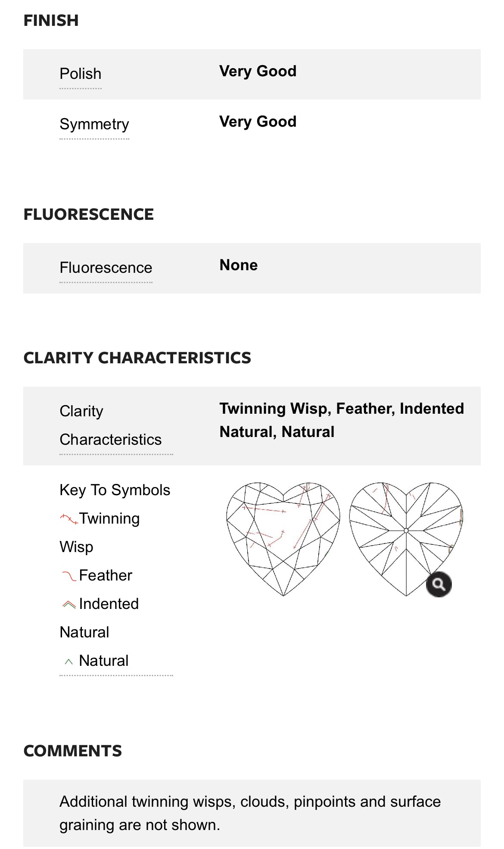Image resolution: width=504 pixels, height=849 pixels.
Task: Click the Key To Symbols legend
Action: click(114, 490)
